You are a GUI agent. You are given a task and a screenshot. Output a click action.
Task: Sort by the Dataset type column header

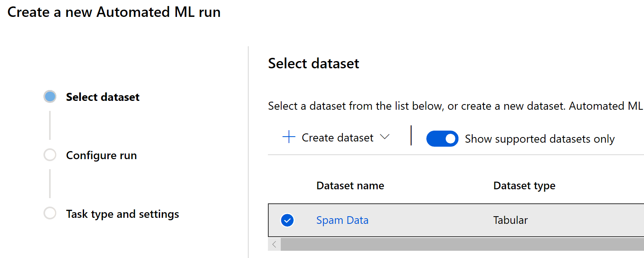pyautogui.click(x=524, y=186)
